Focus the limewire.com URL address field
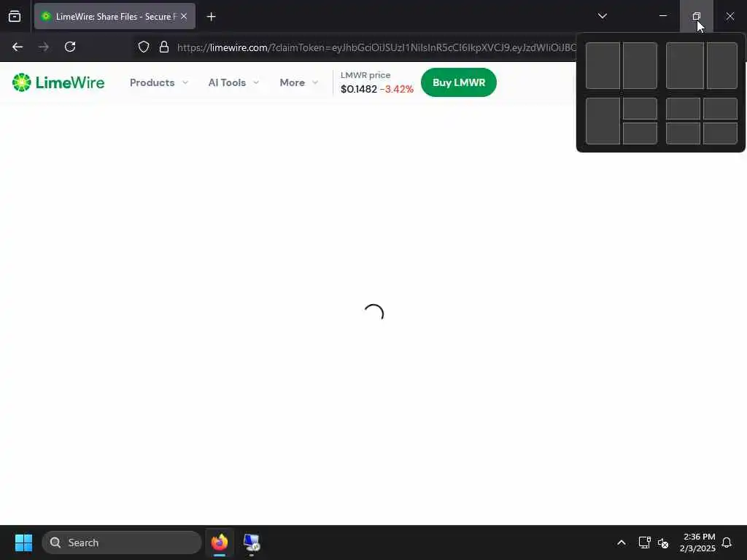 (376, 47)
